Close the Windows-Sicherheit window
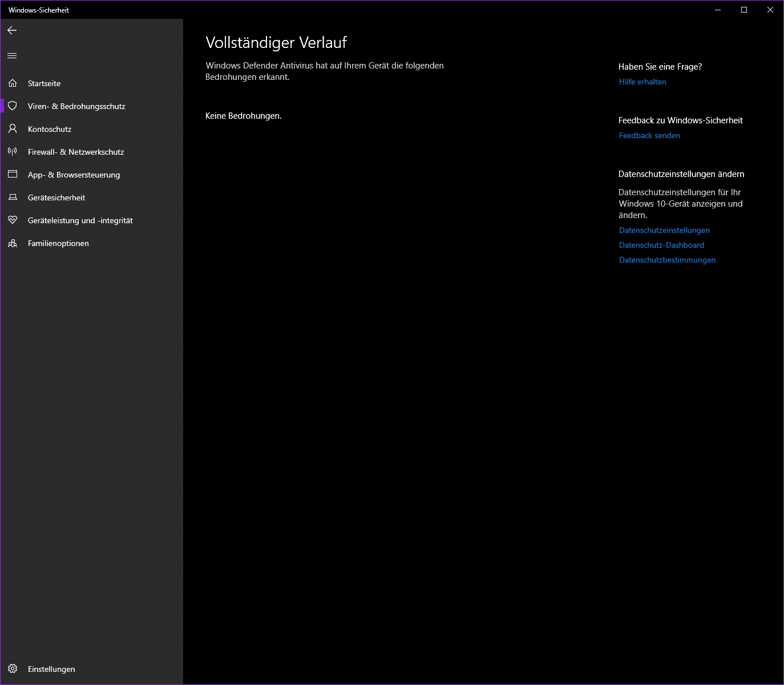The width and height of the screenshot is (784, 685). tap(770, 10)
